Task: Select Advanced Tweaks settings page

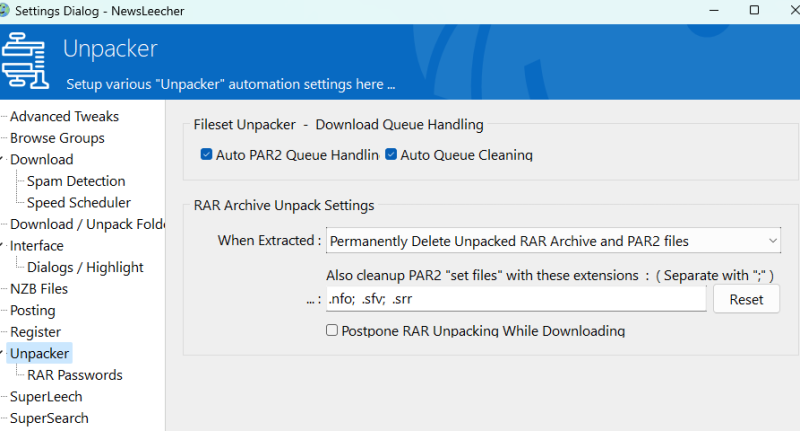Action: point(64,117)
